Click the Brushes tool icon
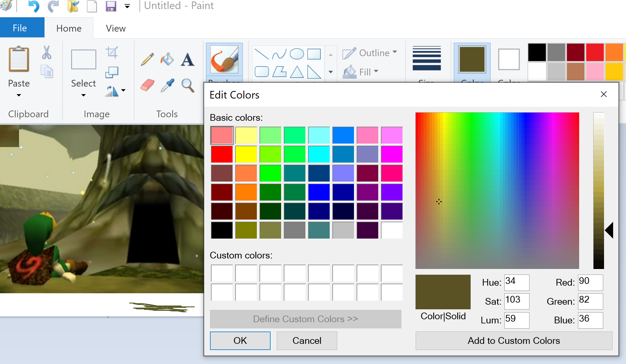The image size is (626, 364). pyautogui.click(x=224, y=59)
